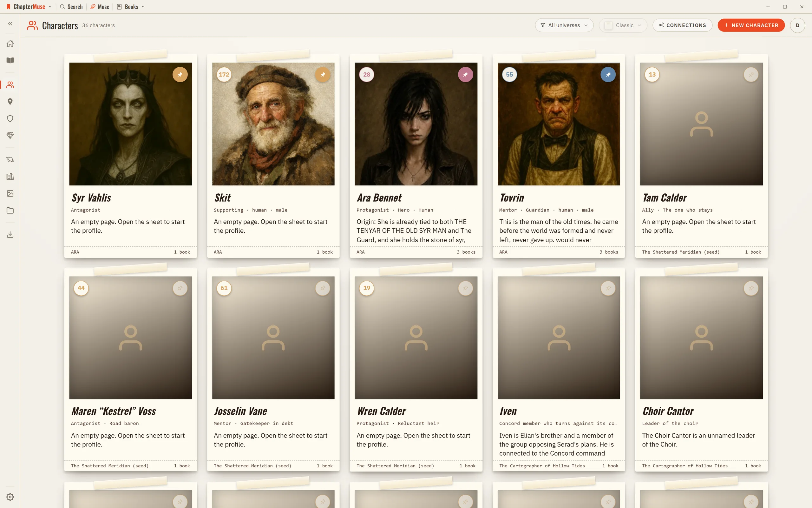Pin the Tam Calder card

(751, 75)
